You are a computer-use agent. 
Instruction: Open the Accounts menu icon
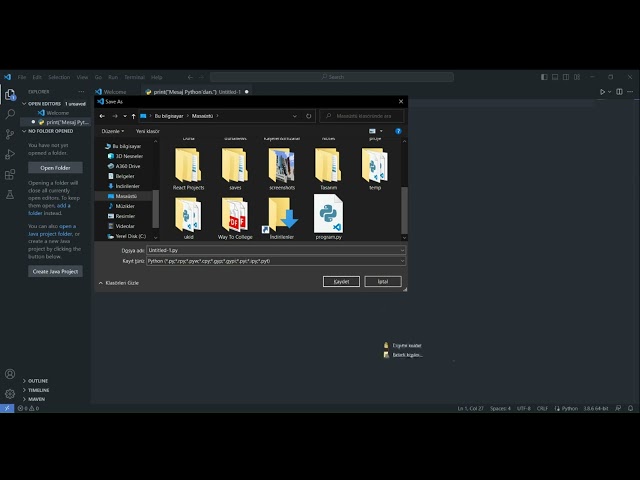10,374
